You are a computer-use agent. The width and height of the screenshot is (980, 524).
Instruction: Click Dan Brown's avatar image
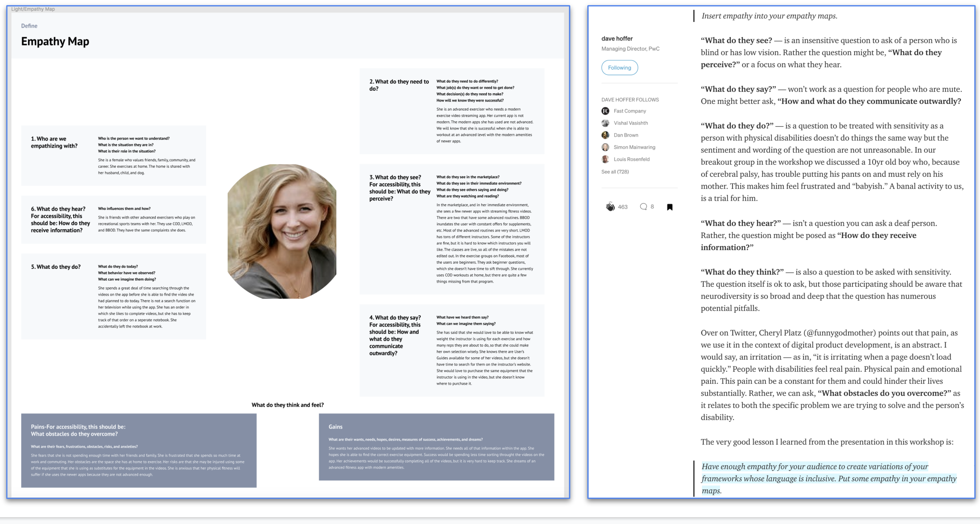click(605, 135)
